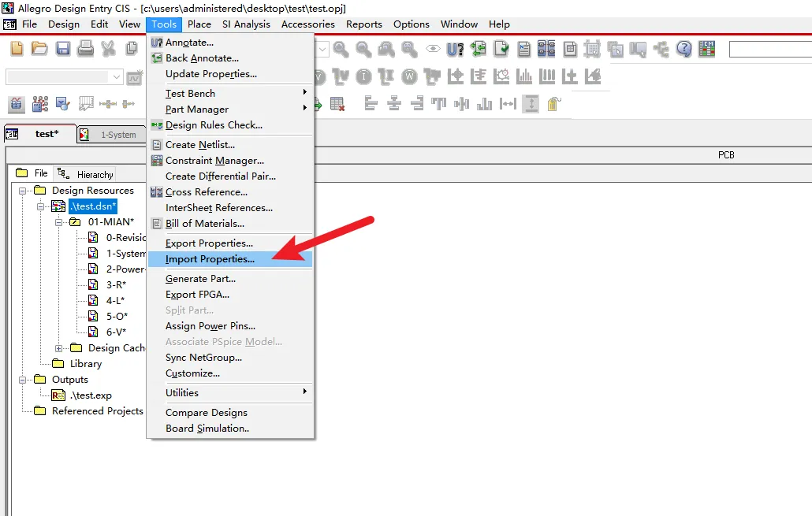Choose Annotate from the Tools menu
The image size is (812, 516).
pos(230,43)
